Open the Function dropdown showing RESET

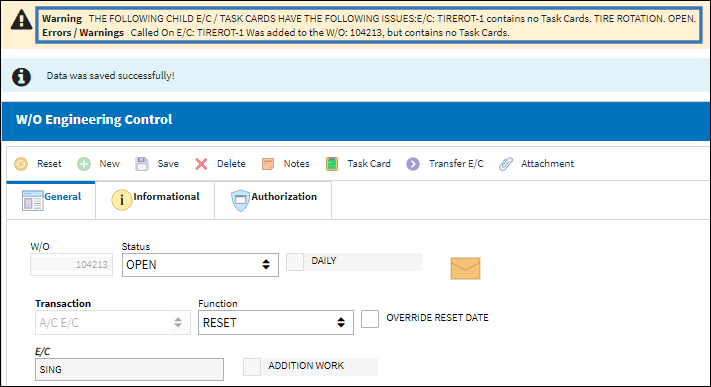click(276, 323)
